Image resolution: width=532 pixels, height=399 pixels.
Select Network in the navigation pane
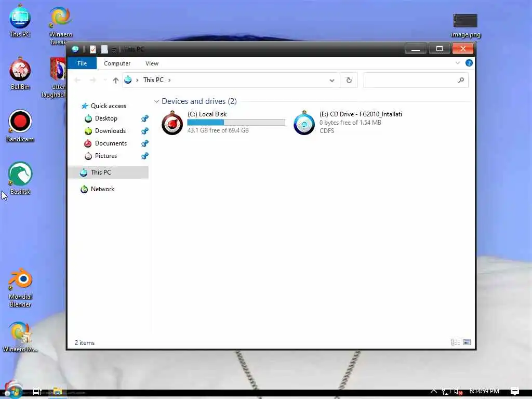[98, 189]
